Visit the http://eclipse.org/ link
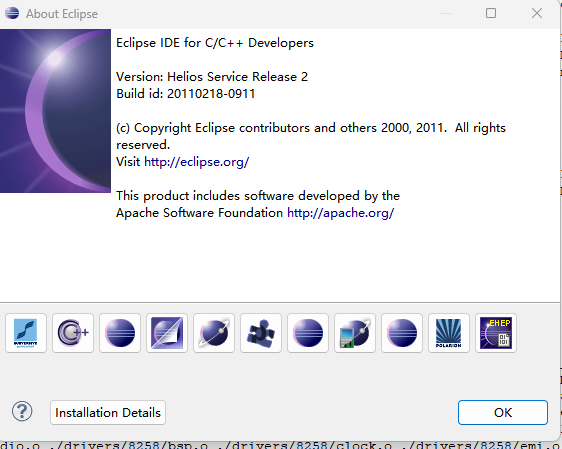Viewport: 562px width, 449px height. [x=196, y=162]
